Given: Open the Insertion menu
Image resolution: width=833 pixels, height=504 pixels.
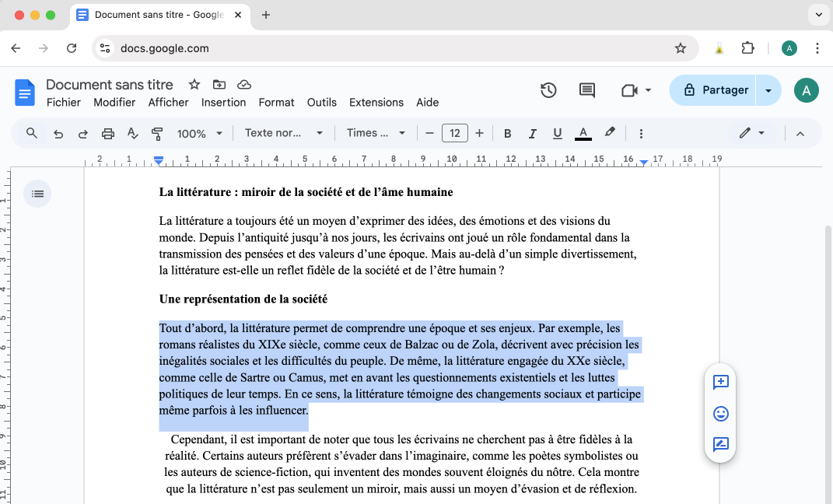Looking at the screenshot, I should pos(223,103).
